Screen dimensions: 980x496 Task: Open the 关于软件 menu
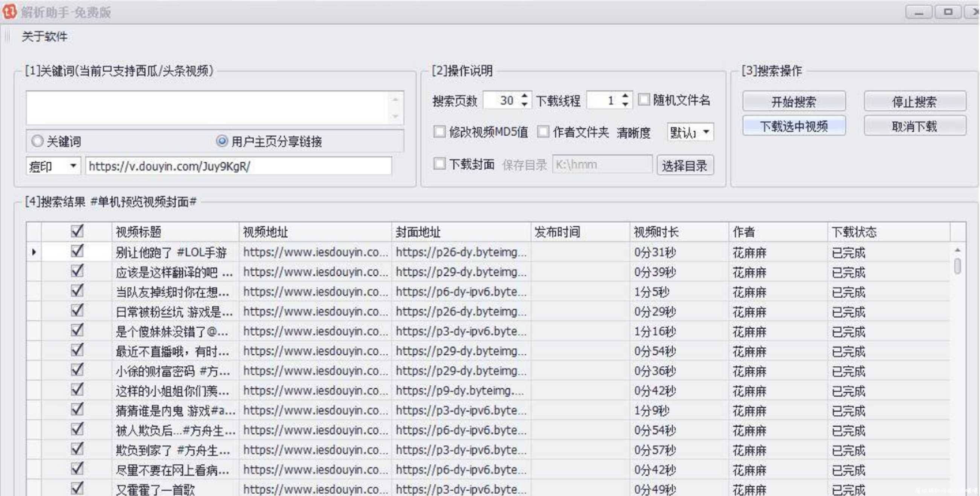[44, 37]
